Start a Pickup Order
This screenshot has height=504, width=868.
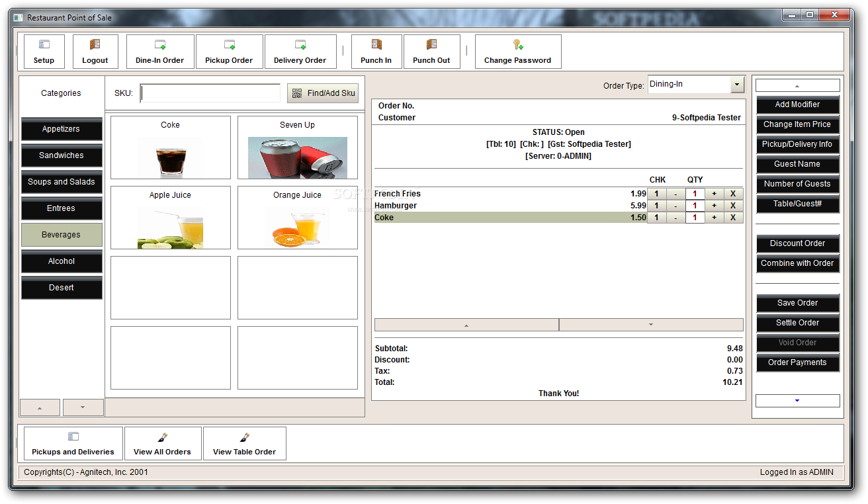[x=229, y=52]
